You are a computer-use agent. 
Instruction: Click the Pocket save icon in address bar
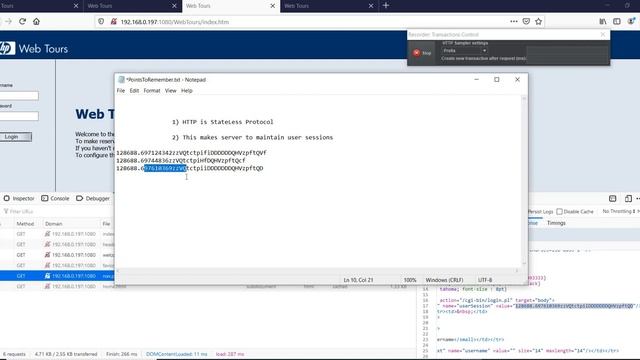pyautogui.click(x=526, y=22)
